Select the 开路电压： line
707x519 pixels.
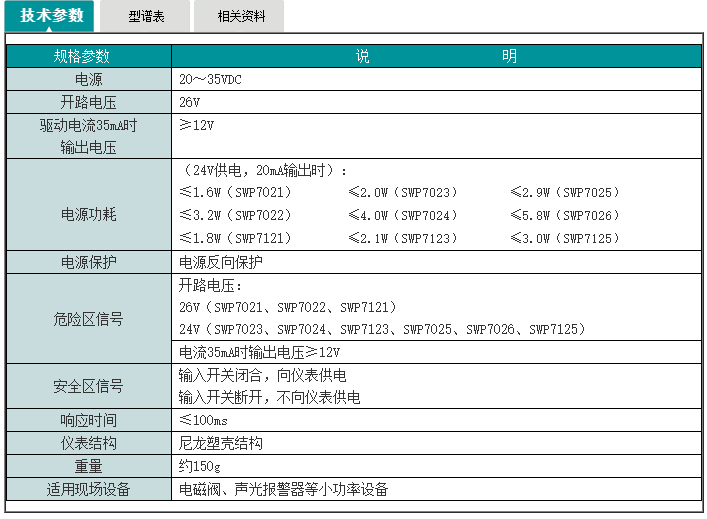click(x=211, y=285)
